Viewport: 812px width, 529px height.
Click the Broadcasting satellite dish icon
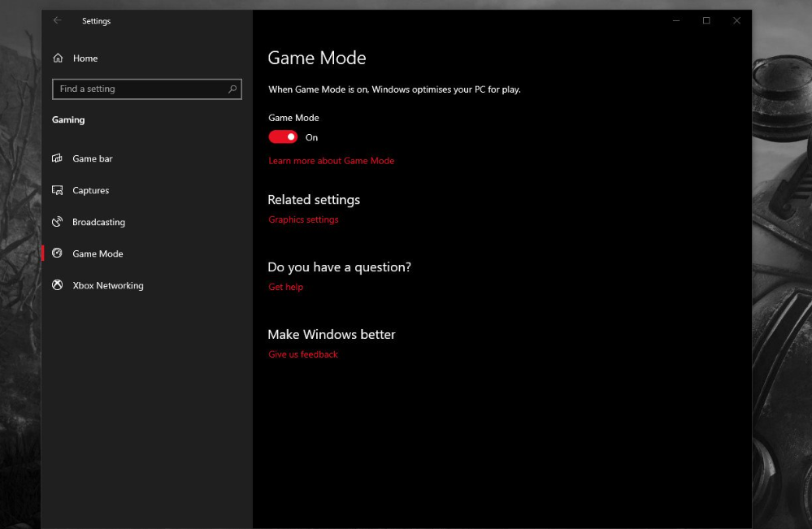point(58,222)
